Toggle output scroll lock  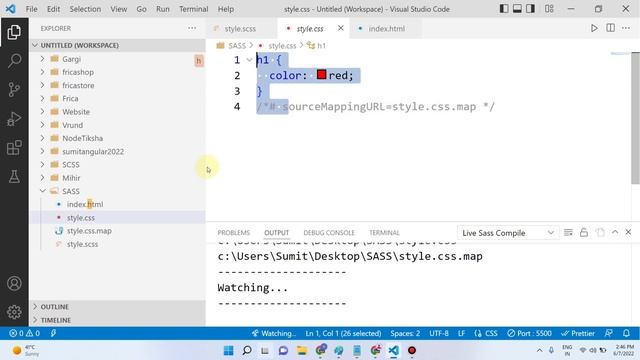[x=584, y=233]
